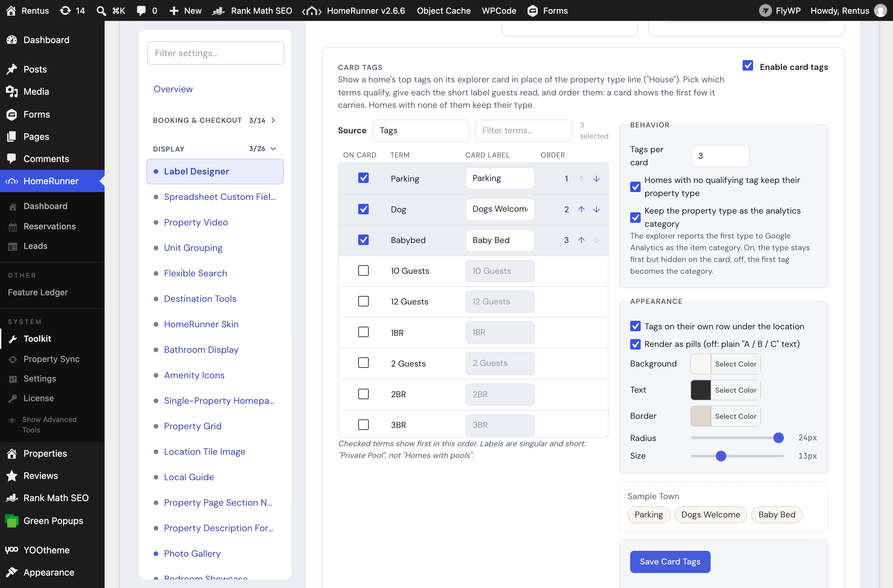Click the Posts pin icon in sidebar

coord(12,69)
